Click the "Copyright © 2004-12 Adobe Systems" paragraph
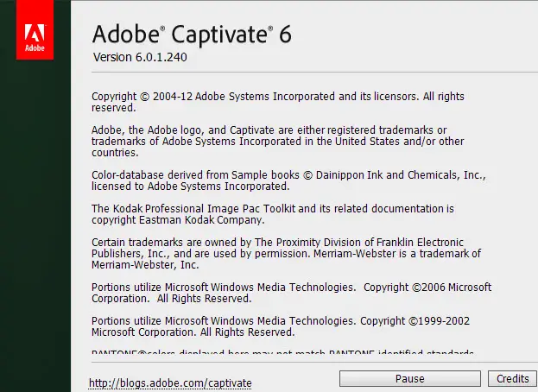The width and height of the screenshot is (538, 392). [277, 102]
